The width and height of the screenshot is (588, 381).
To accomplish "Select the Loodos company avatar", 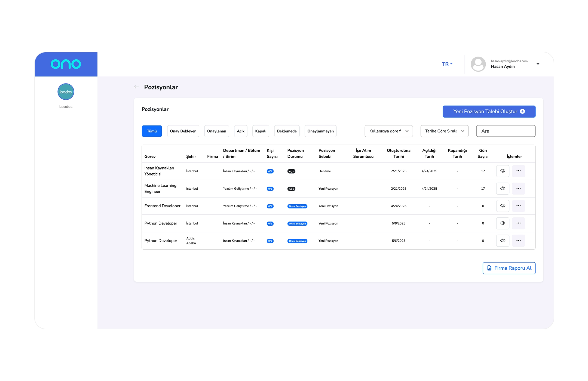I will click(x=66, y=92).
